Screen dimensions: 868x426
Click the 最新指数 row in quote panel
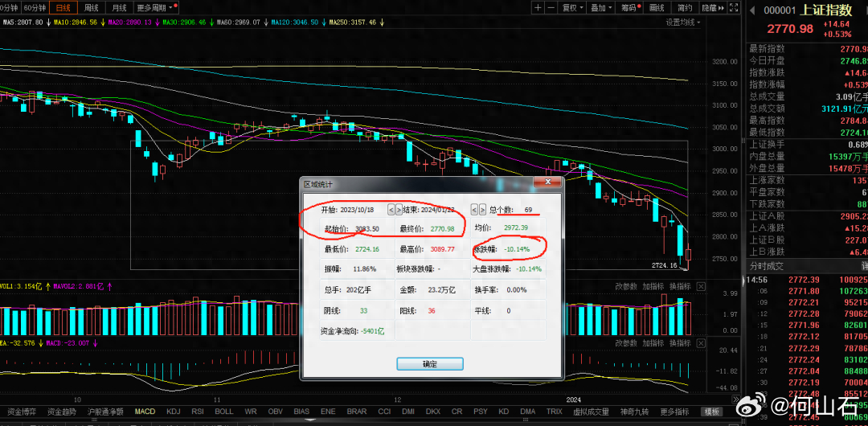pos(809,49)
